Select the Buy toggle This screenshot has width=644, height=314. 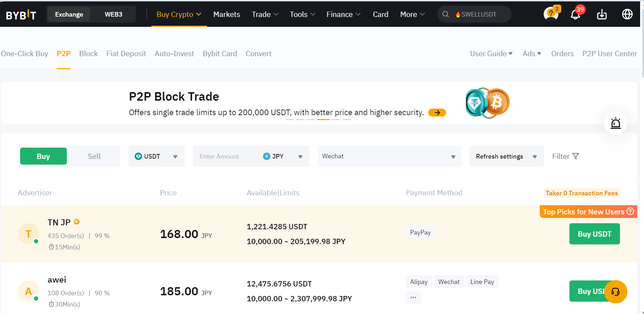click(43, 156)
